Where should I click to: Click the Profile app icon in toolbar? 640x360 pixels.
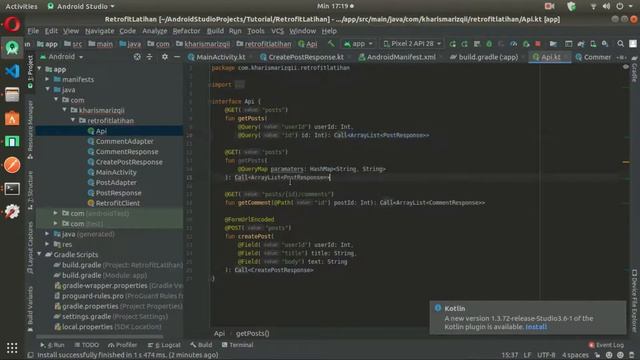(513, 44)
